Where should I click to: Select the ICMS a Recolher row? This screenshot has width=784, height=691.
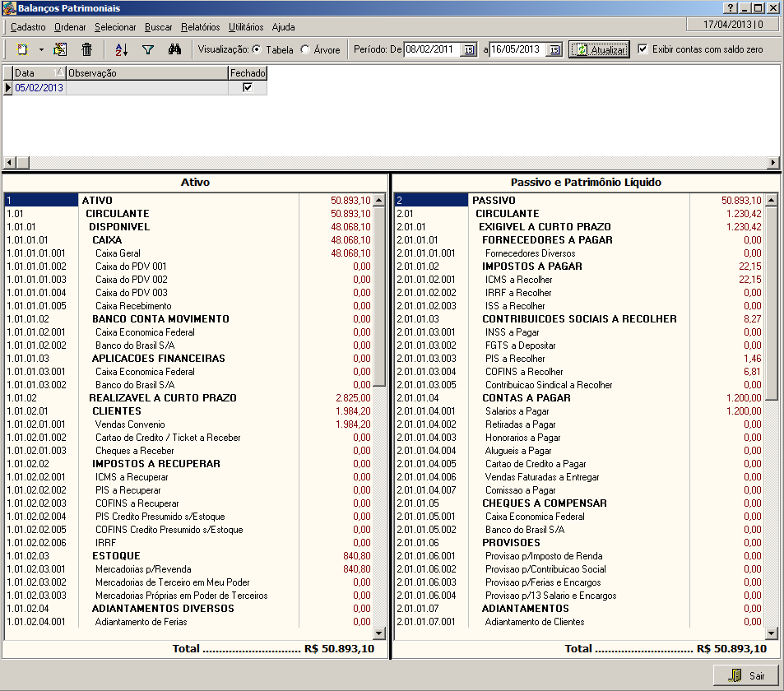pos(579,280)
